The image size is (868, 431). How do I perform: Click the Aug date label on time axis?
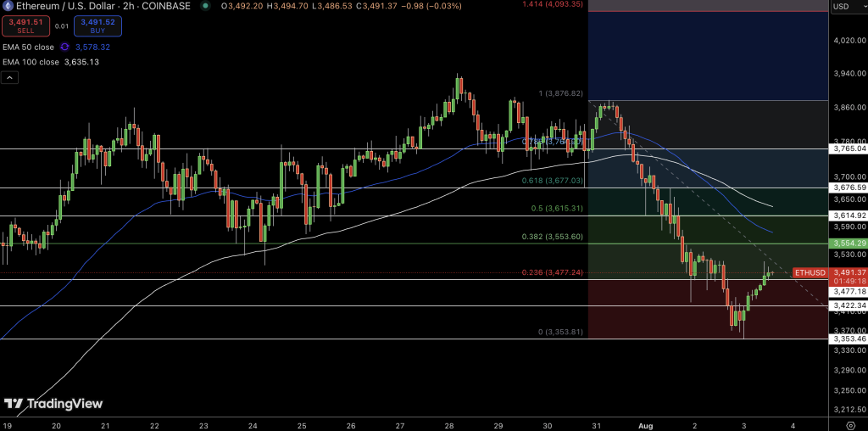pyautogui.click(x=645, y=425)
